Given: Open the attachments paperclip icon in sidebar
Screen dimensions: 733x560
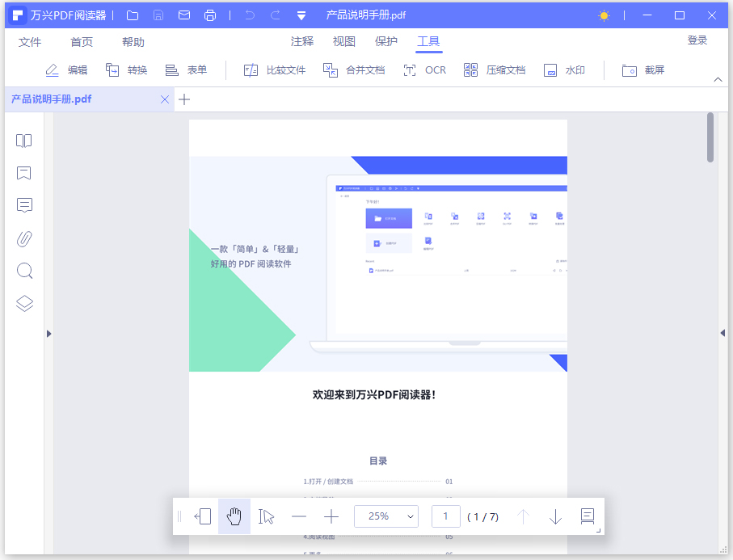Looking at the screenshot, I should click(23, 238).
